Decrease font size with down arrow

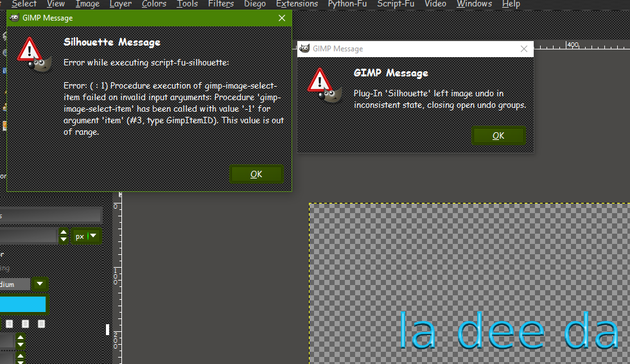(x=64, y=239)
